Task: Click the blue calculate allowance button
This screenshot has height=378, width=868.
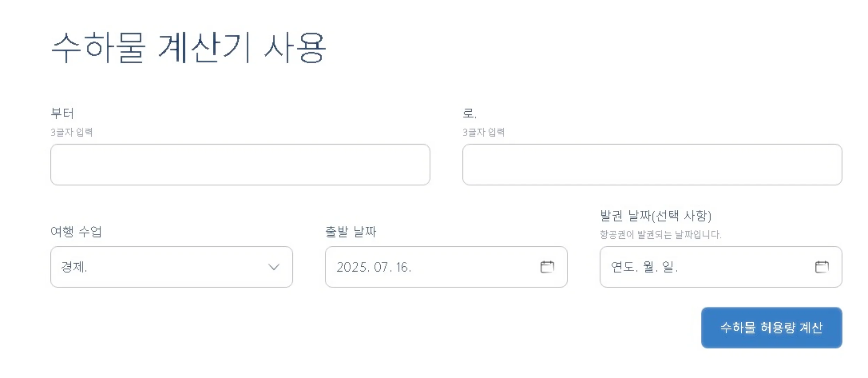Action: pyautogui.click(x=771, y=328)
